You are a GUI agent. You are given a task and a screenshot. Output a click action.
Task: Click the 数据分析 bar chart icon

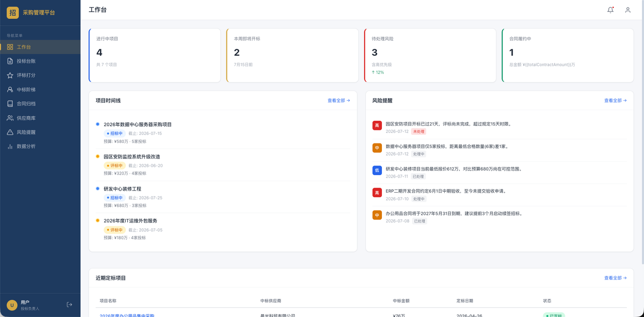pyautogui.click(x=10, y=146)
